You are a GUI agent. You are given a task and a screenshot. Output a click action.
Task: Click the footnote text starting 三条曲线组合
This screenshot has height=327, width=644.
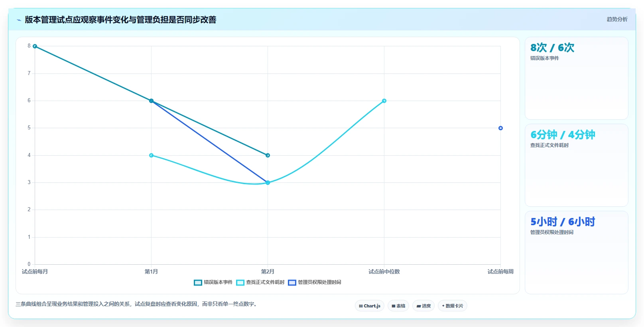(x=138, y=304)
